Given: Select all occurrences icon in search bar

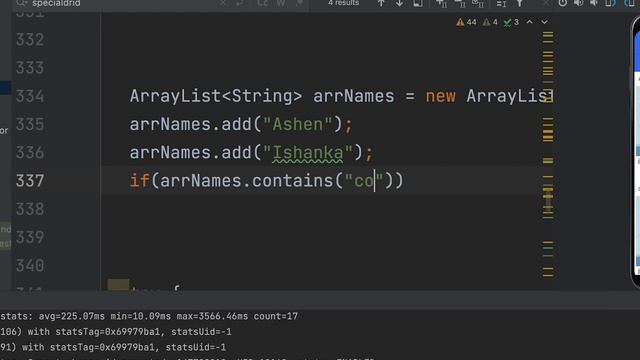Looking at the screenshot, I should [478, 3].
